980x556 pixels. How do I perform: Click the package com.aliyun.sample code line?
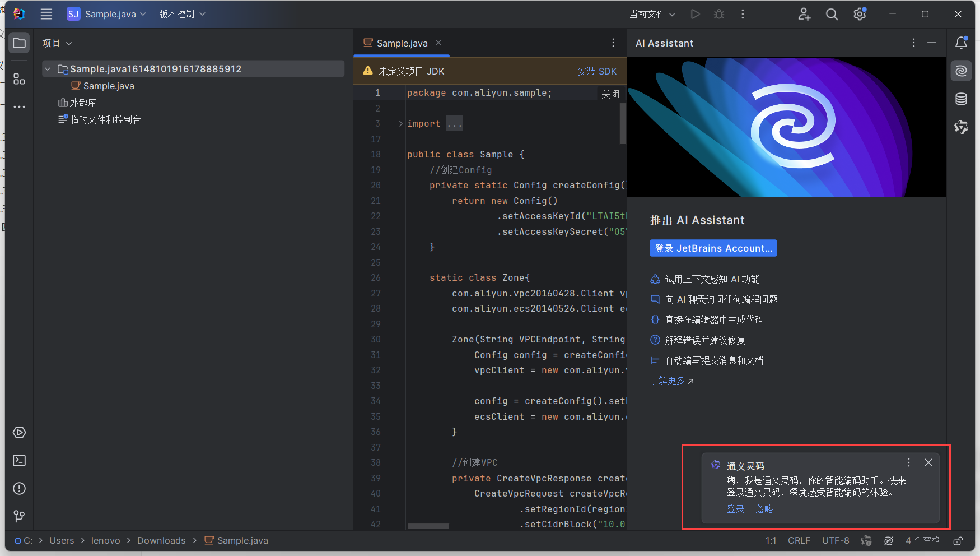[x=479, y=93]
